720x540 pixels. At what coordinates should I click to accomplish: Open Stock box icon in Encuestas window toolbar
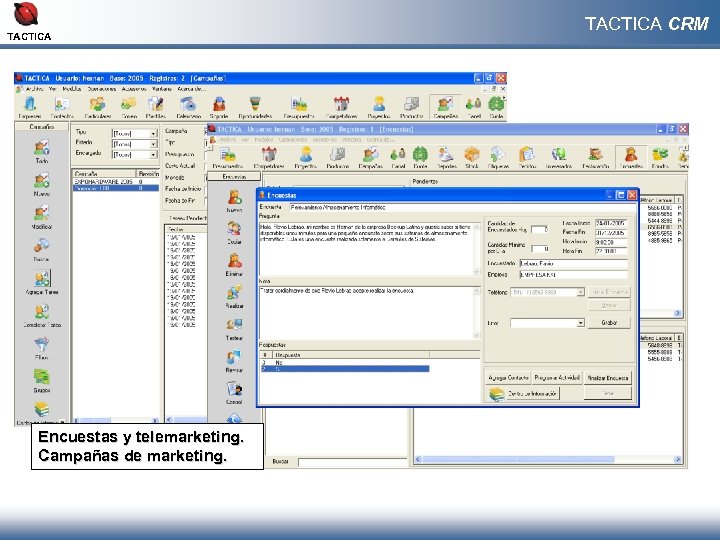pos(472,158)
